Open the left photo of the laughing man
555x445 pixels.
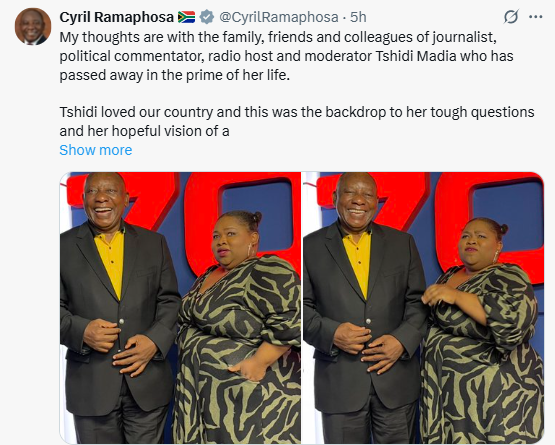(180, 308)
